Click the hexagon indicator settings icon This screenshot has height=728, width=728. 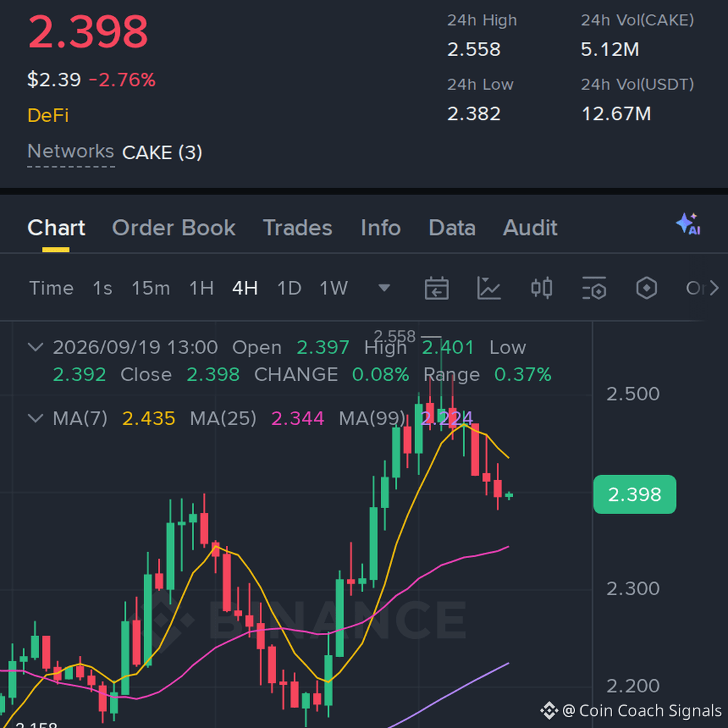click(646, 289)
